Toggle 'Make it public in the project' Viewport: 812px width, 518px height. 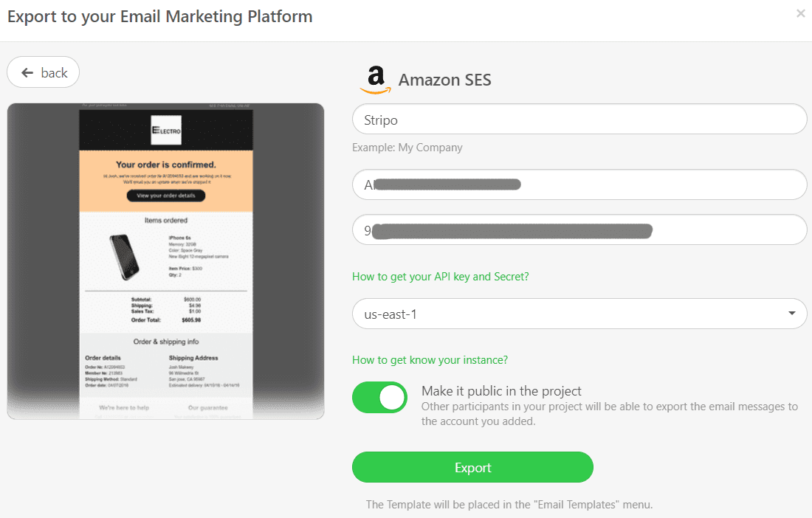(379, 398)
